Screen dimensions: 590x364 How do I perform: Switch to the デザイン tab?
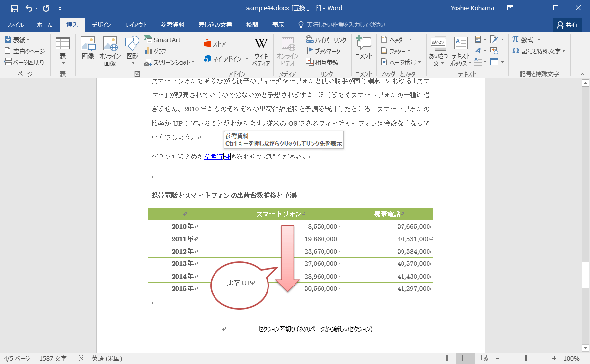coord(102,25)
